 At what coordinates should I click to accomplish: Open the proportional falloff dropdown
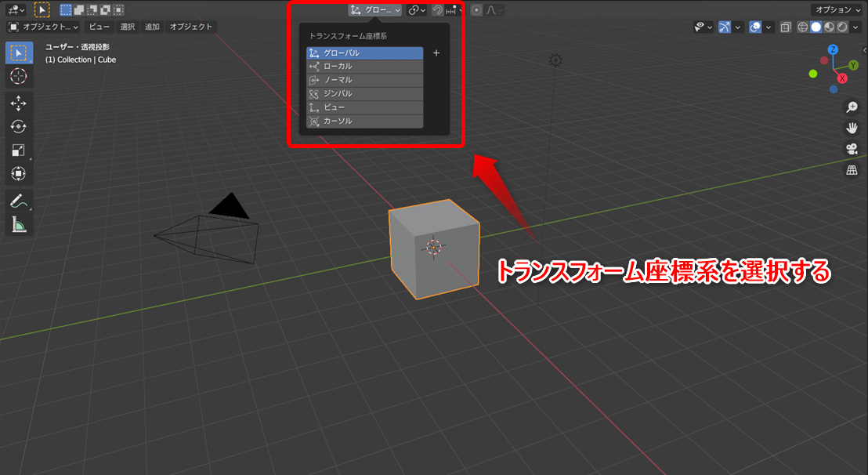tap(494, 10)
